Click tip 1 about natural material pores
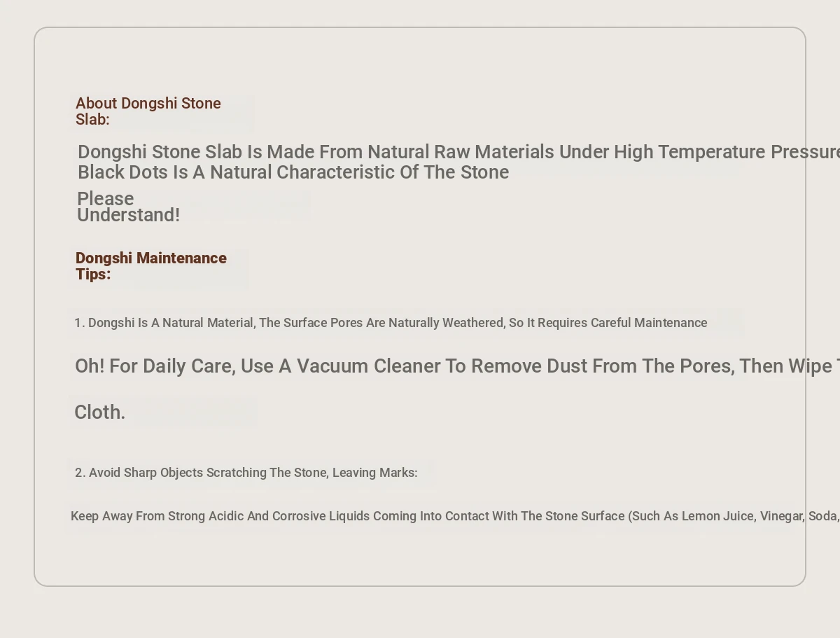 391,323
